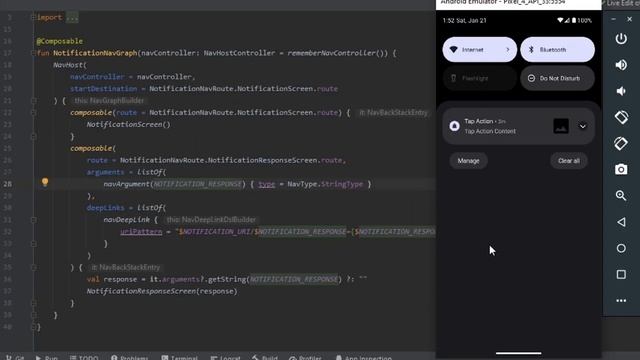The image size is (640, 360).
Task: Activate the emulator zoom magnifier
Action: 621,196
